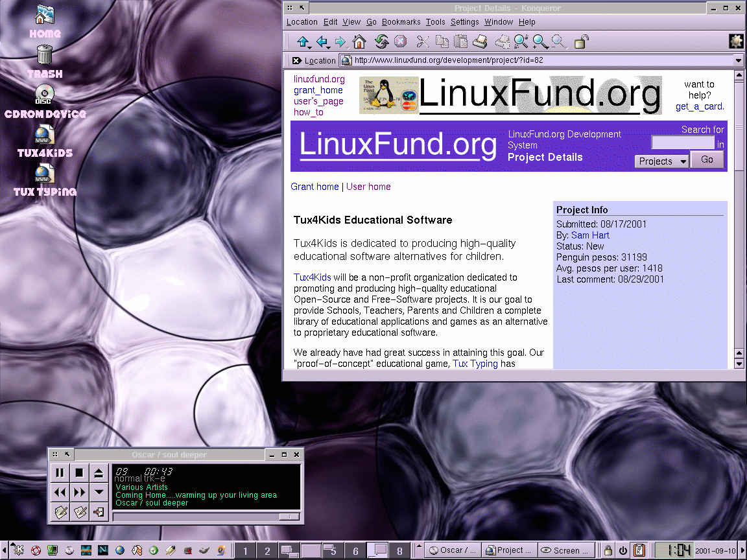Launch Netscape from the N panel icon
Image resolution: width=747 pixels, height=560 pixels.
[102, 550]
